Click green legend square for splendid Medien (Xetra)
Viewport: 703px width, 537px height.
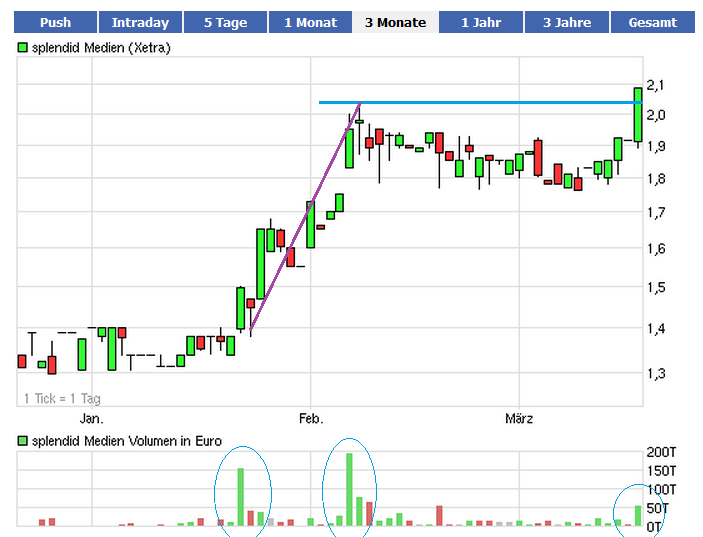(x=22, y=47)
